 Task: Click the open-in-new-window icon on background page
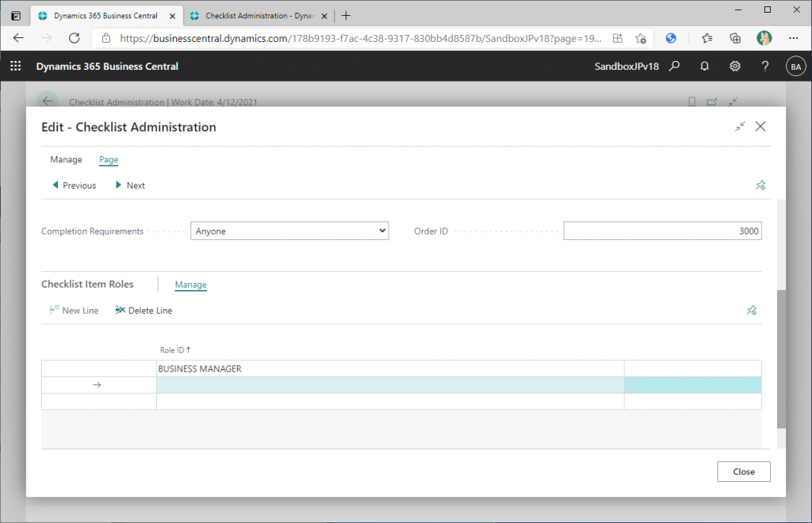[712, 102]
